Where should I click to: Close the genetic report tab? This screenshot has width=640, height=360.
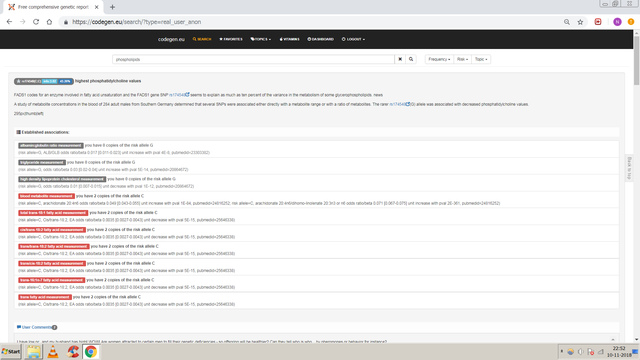coord(96,7)
